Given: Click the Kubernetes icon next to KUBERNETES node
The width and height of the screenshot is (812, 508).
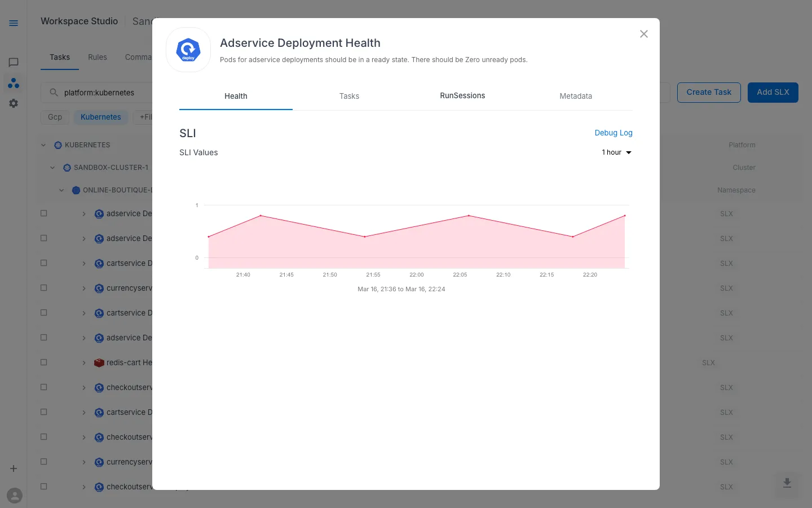Looking at the screenshot, I should point(58,145).
